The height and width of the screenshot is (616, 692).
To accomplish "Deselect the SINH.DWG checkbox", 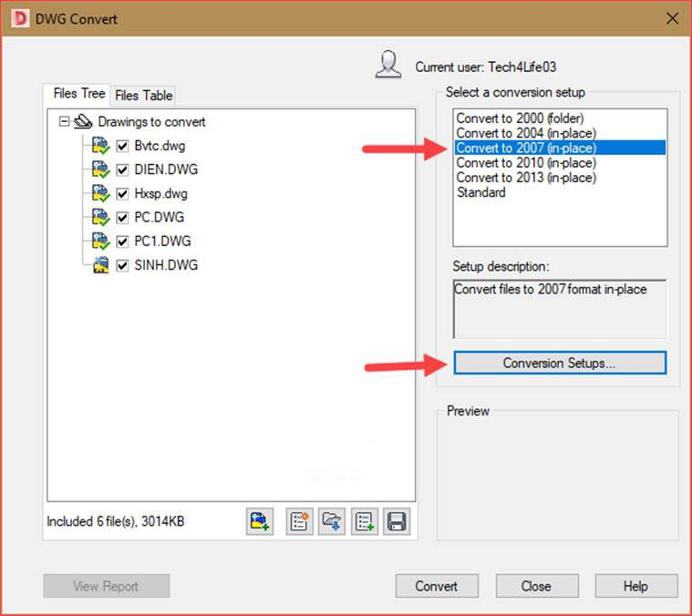I will (x=122, y=265).
